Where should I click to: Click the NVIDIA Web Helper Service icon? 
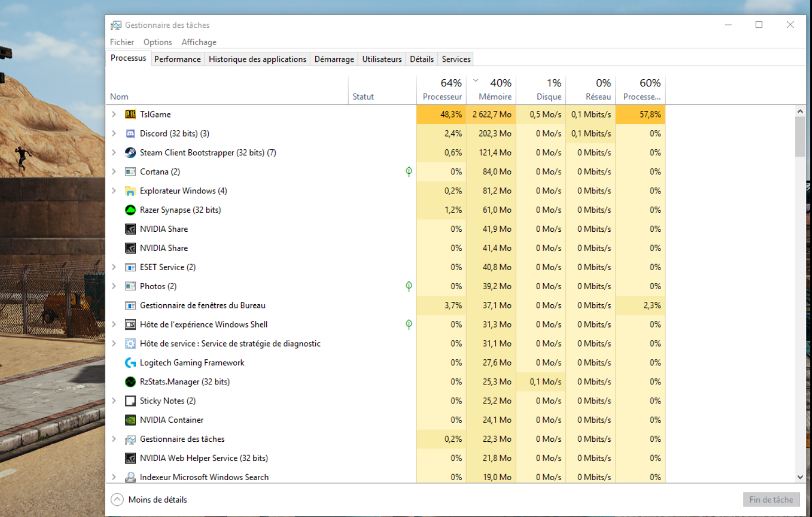point(130,458)
